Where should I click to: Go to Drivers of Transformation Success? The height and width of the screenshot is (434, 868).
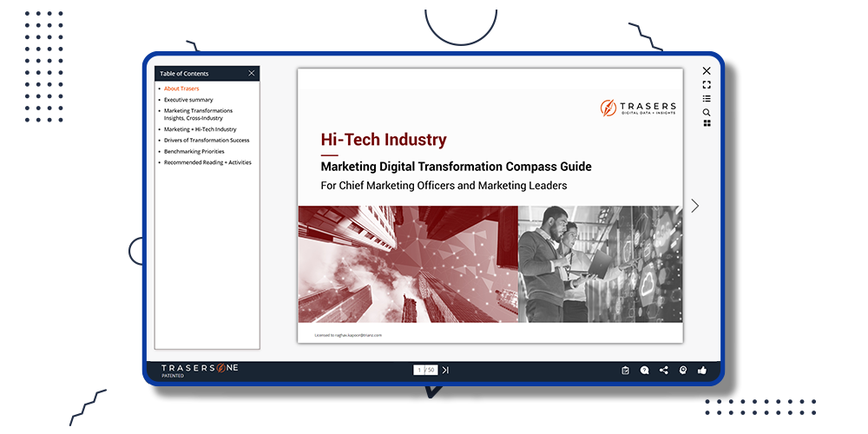coord(207,140)
